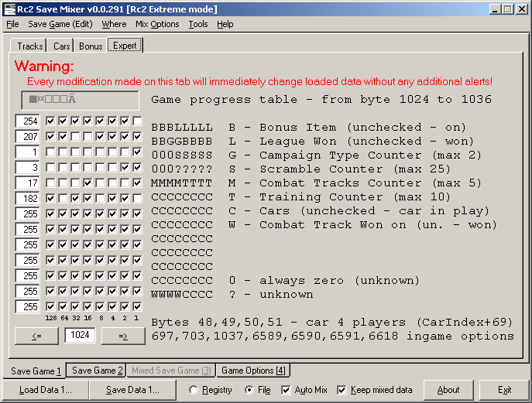Click '? - unknown' legend line
Image resolution: width=532 pixels, height=403 pixels.
tap(271, 294)
